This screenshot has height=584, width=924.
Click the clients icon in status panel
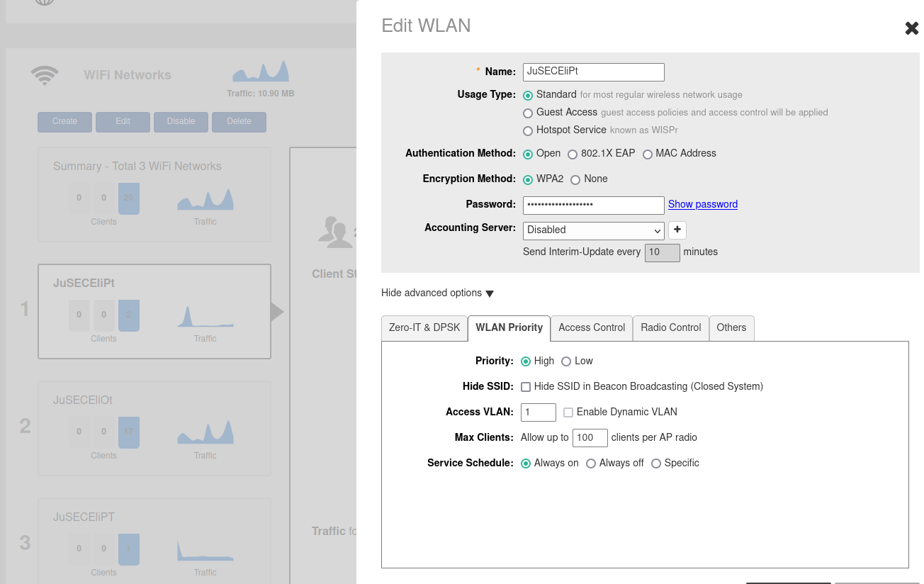click(334, 232)
